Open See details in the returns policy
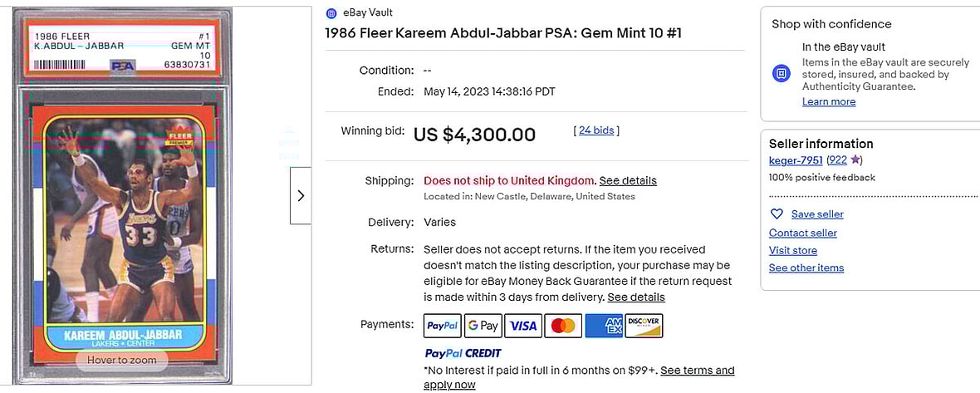980x393 pixels. point(636,297)
